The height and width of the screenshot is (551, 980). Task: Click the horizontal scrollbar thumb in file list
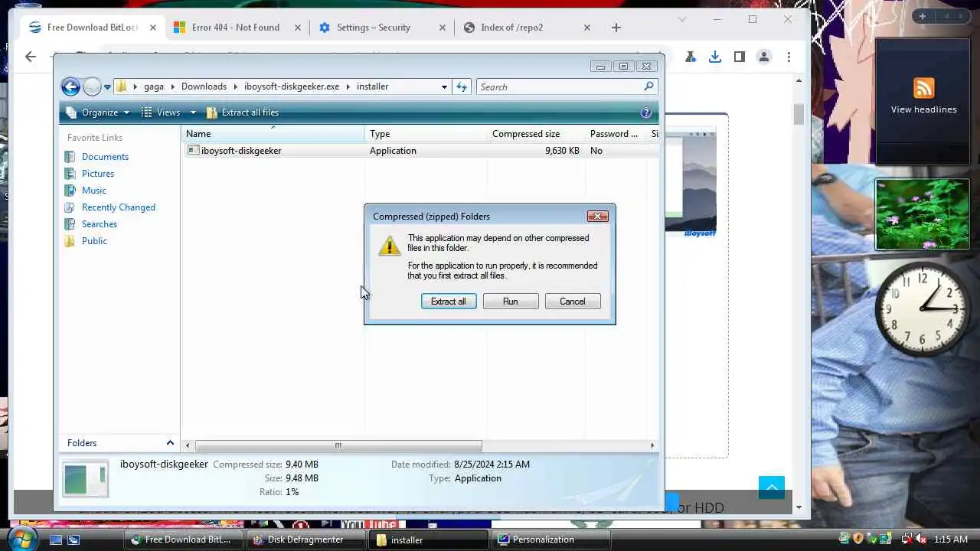(x=338, y=445)
